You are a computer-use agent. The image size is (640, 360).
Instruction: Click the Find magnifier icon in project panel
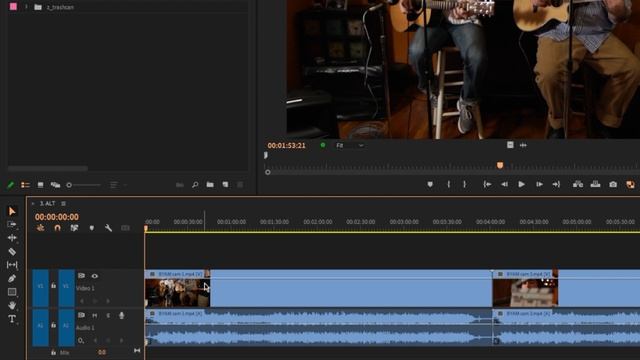point(195,185)
